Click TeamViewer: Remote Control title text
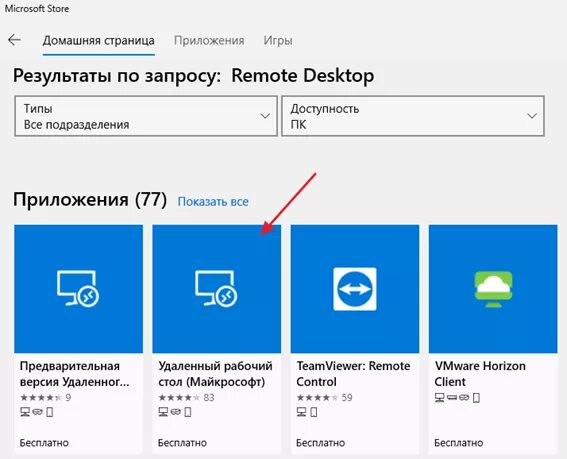 pyautogui.click(x=353, y=374)
